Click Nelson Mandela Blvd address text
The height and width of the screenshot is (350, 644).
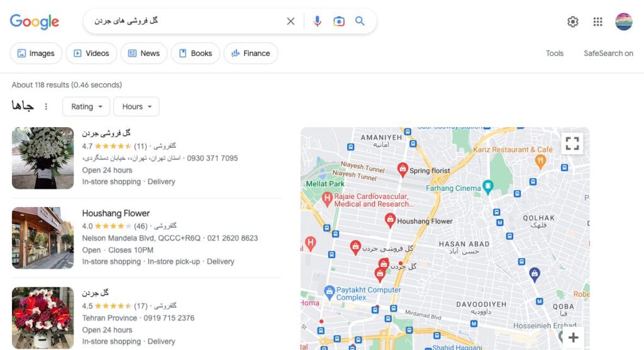(142, 238)
